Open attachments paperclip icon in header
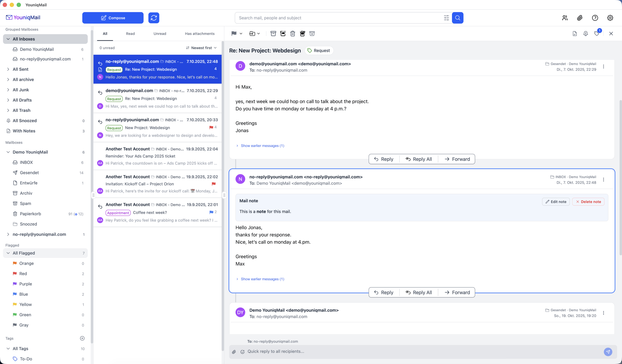Viewport: 622px width, 364px height. 580,18
